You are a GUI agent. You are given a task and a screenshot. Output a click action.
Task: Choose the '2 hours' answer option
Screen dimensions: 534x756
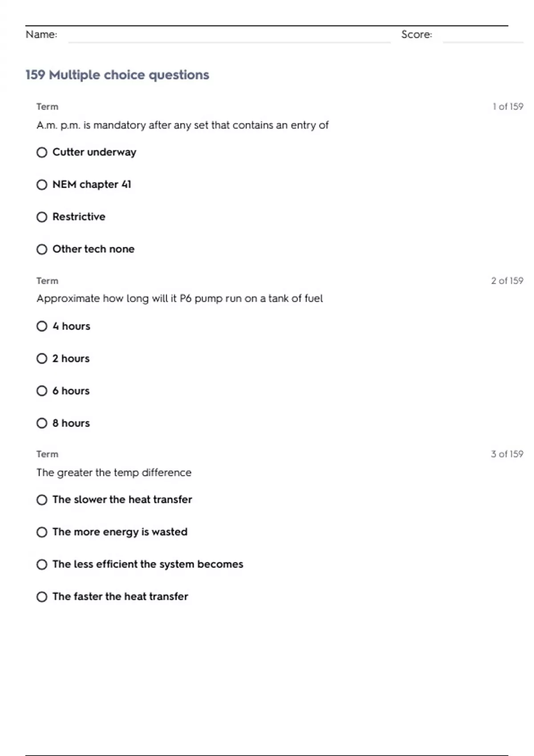point(42,358)
